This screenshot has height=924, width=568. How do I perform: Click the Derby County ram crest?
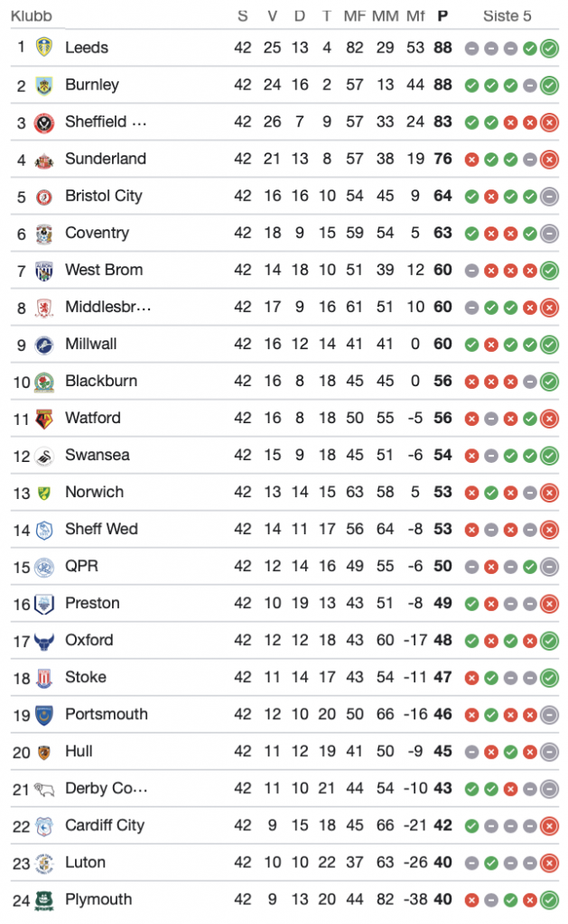[x=44, y=789]
